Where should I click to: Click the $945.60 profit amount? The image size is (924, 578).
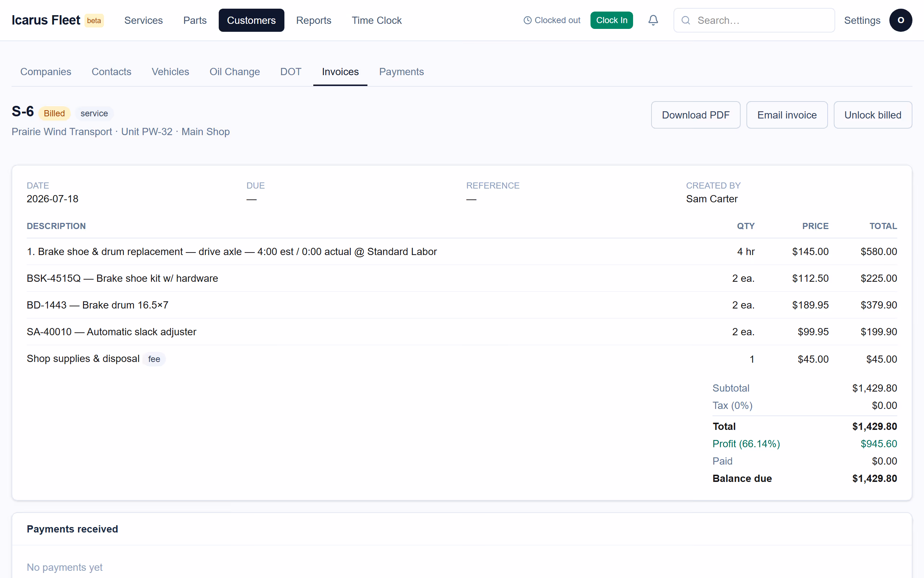(x=879, y=444)
